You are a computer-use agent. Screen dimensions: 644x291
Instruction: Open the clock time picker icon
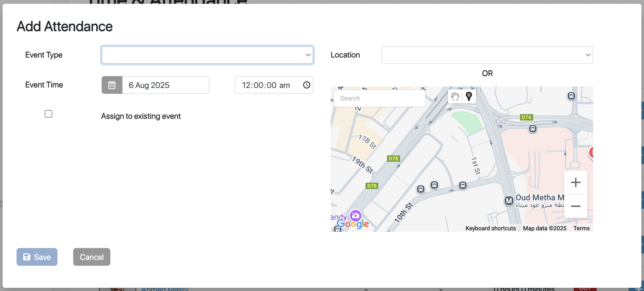[x=307, y=85]
